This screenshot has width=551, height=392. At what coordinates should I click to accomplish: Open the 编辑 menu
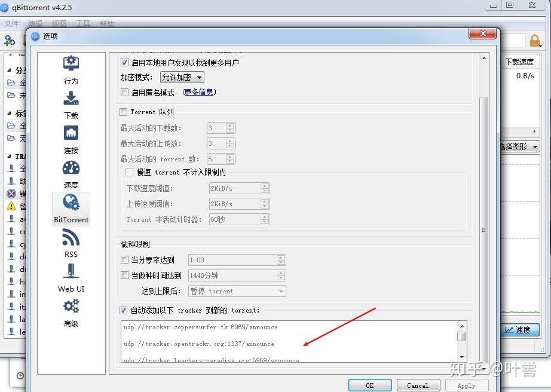pyautogui.click(x=35, y=23)
